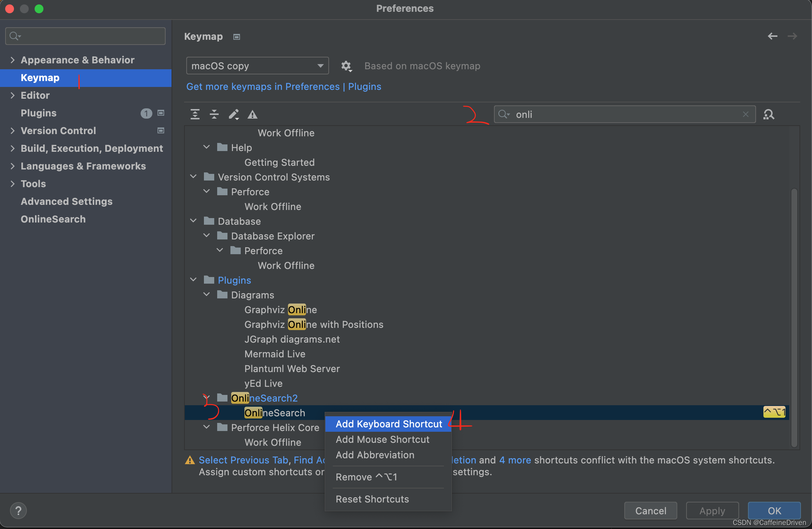Click the OnlineSearch2 folder icon
Screen dimensions: 812x529
pyautogui.click(x=222, y=398)
